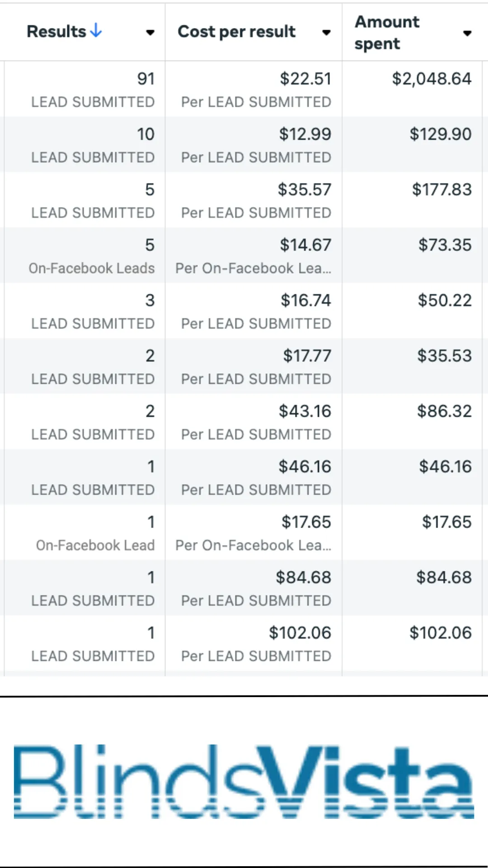Click the $50.22 amount spent value
The height and width of the screenshot is (868, 488).
pos(444,301)
